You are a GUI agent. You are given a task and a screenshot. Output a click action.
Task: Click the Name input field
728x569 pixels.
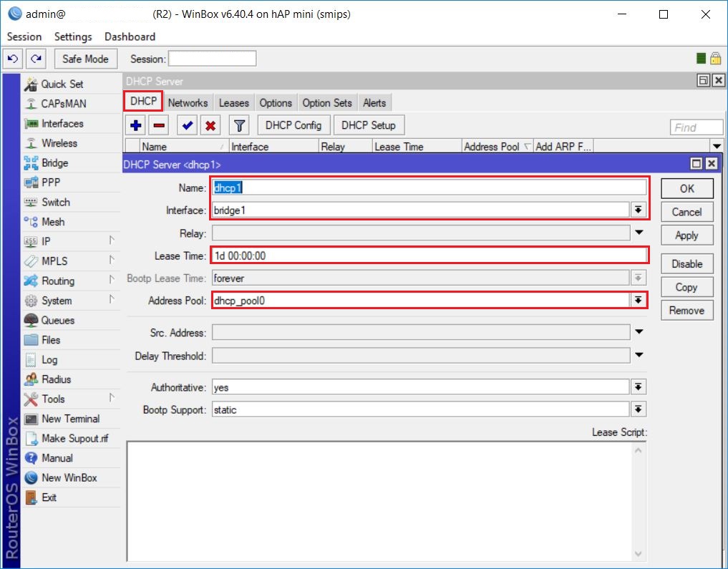(429, 188)
